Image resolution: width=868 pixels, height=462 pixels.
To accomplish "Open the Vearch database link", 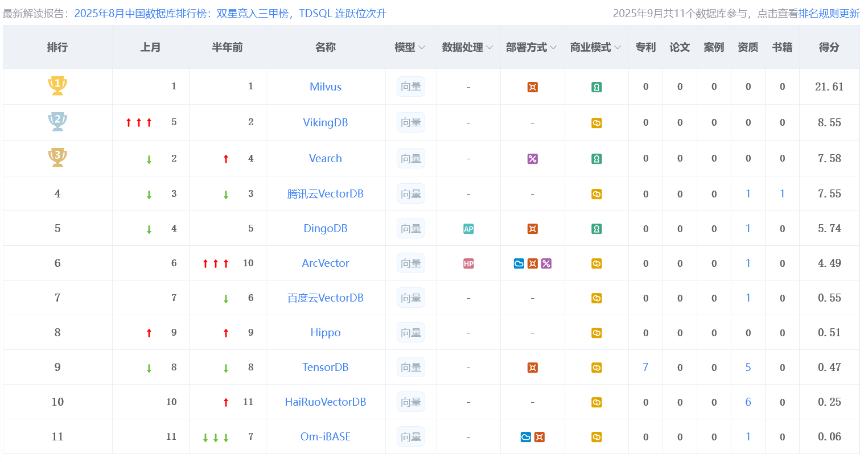I will [x=326, y=158].
